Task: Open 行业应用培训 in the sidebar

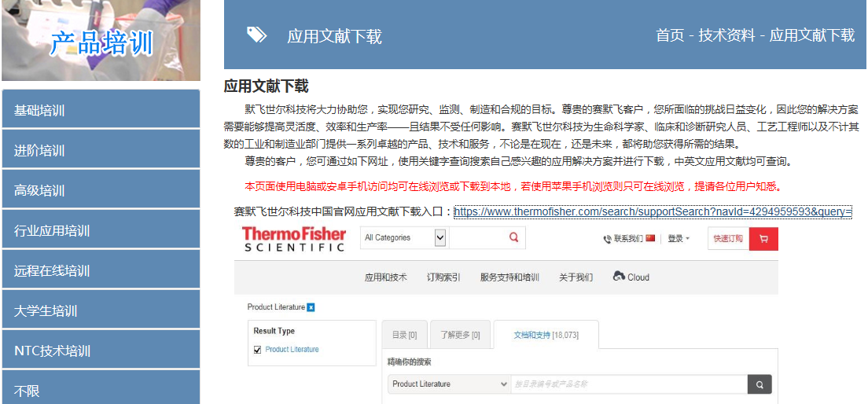Action: (x=101, y=230)
